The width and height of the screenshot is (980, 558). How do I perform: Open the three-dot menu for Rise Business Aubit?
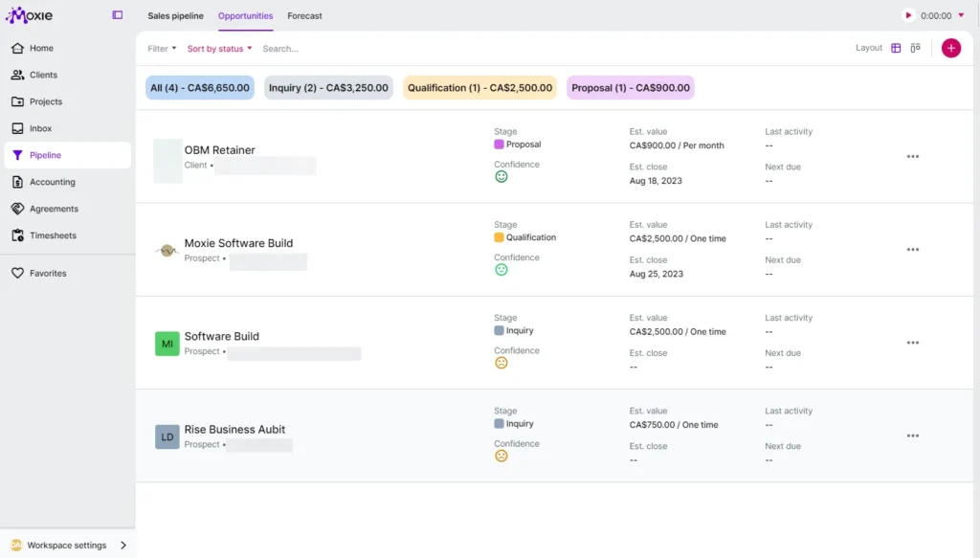(912, 435)
